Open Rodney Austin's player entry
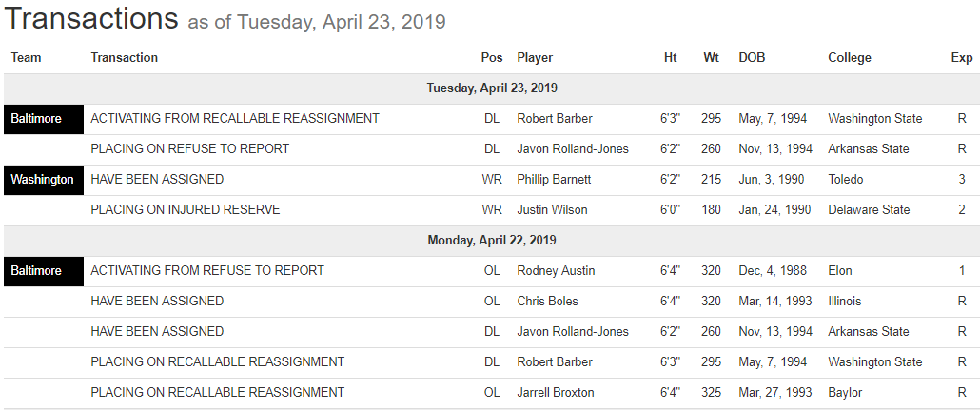 point(556,271)
